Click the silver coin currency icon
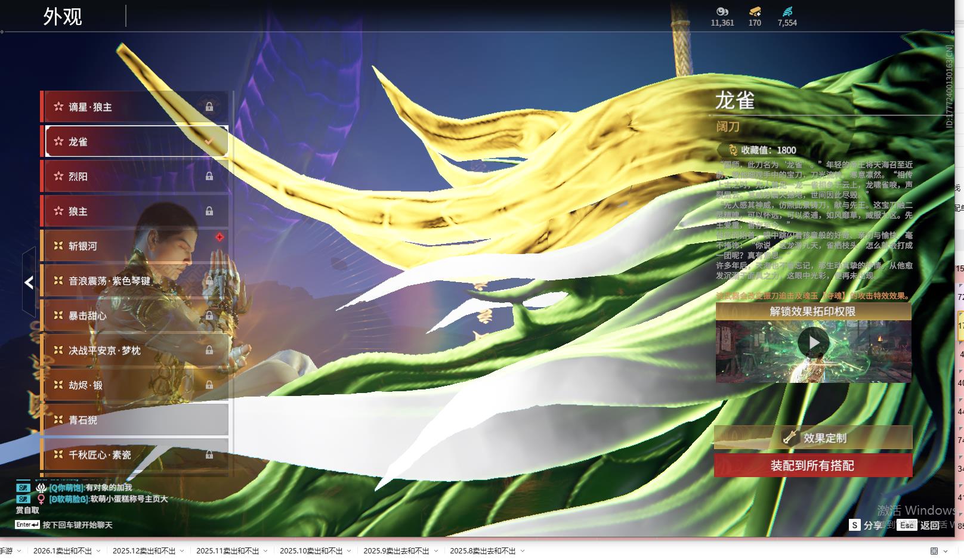 click(x=722, y=11)
